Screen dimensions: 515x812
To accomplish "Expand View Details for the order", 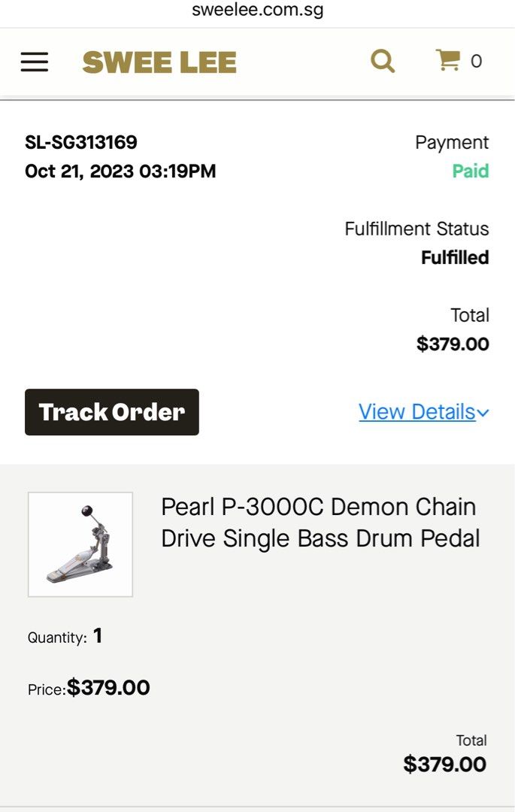I will 417,412.
